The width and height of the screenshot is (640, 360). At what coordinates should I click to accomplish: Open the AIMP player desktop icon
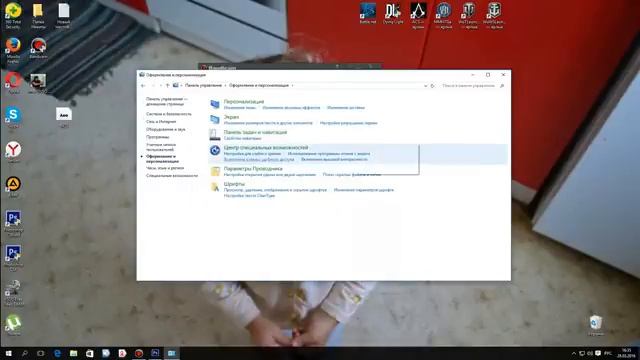pyautogui.click(x=13, y=187)
